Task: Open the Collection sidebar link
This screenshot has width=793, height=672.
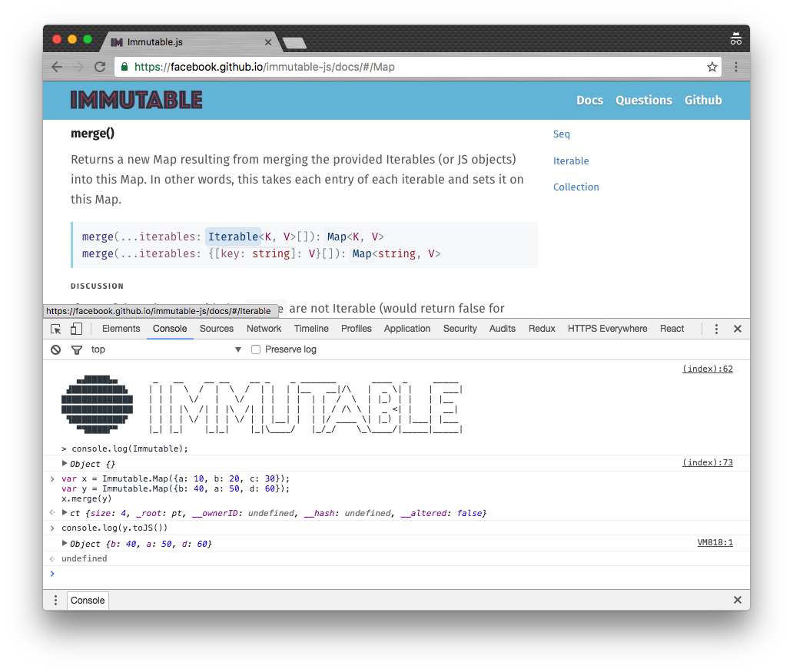Action: tap(576, 187)
